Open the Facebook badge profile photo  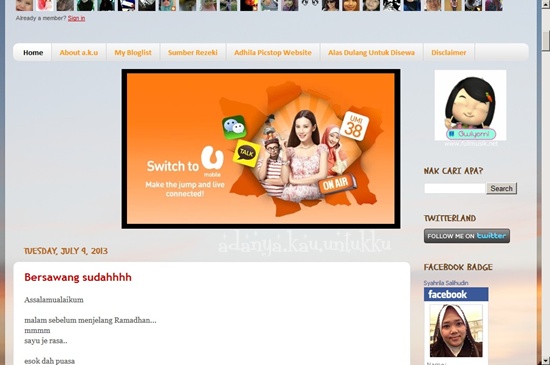pyautogui.click(x=456, y=331)
